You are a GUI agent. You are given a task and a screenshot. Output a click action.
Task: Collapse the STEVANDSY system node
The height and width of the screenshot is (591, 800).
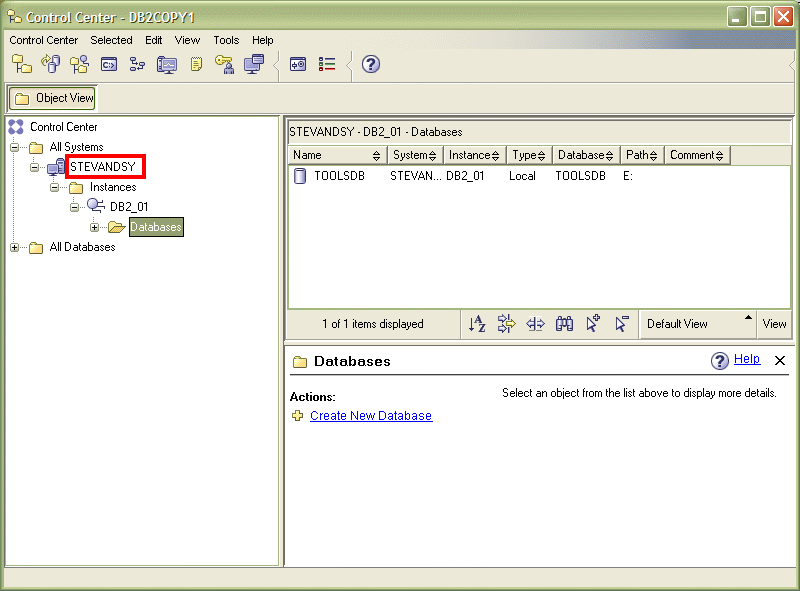pos(34,167)
